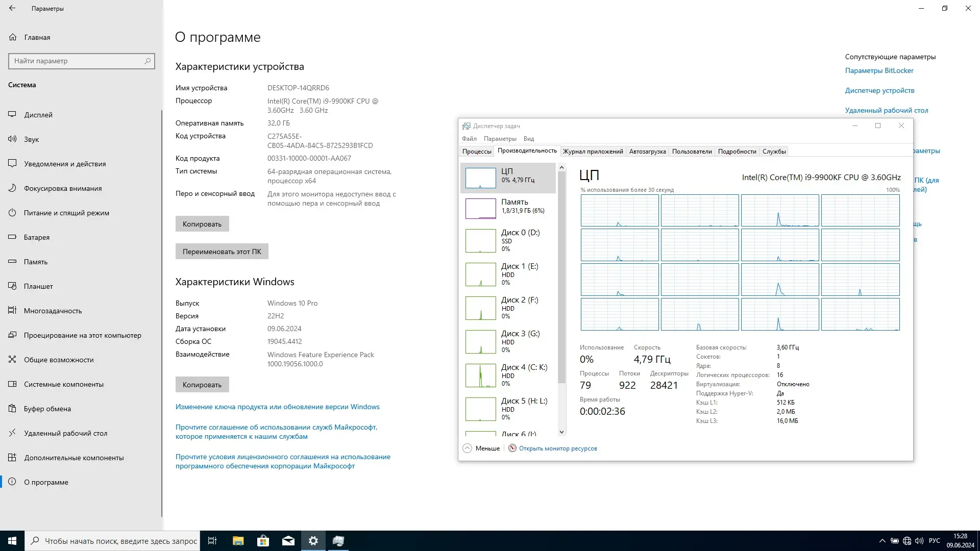Screen dimensions: 980x551
Task: Click the network icon in system tray
Action: pyautogui.click(x=906, y=540)
